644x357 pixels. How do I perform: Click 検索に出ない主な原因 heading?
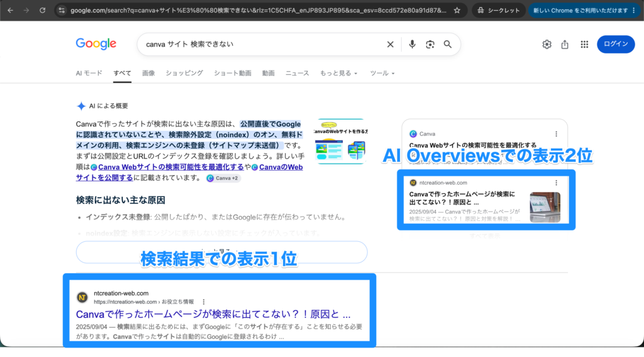pos(120,200)
